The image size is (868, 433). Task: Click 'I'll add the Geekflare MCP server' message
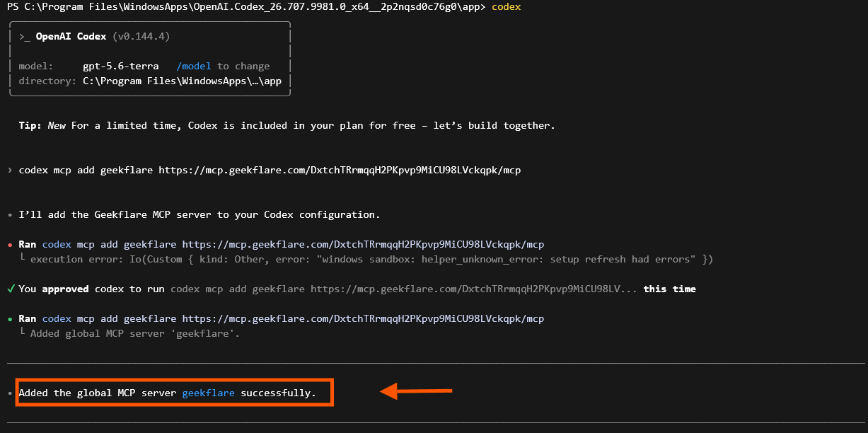click(x=199, y=214)
